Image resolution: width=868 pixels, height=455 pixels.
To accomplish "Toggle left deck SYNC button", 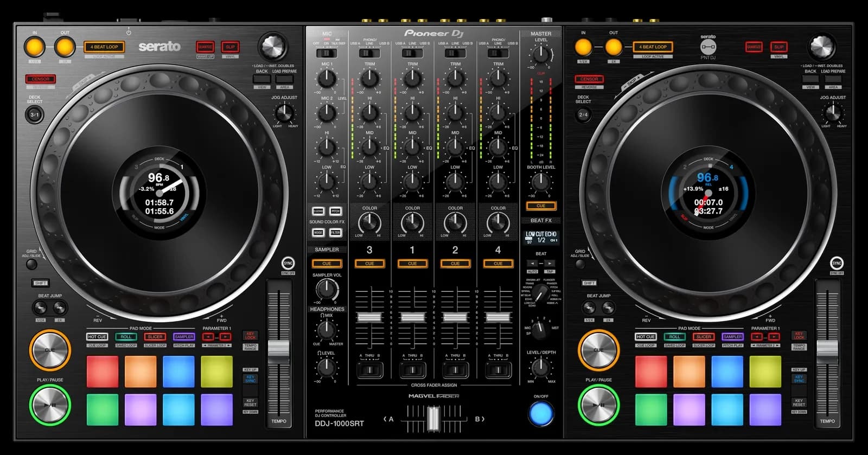I will point(288,263).
